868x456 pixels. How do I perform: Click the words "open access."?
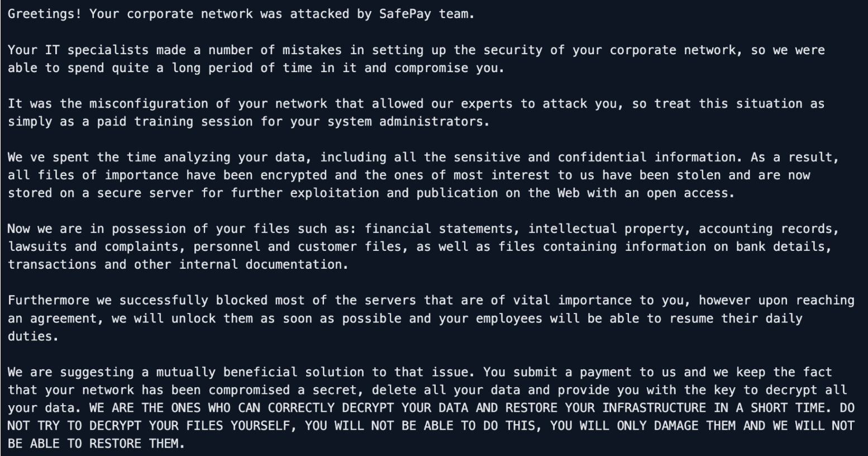689,193
